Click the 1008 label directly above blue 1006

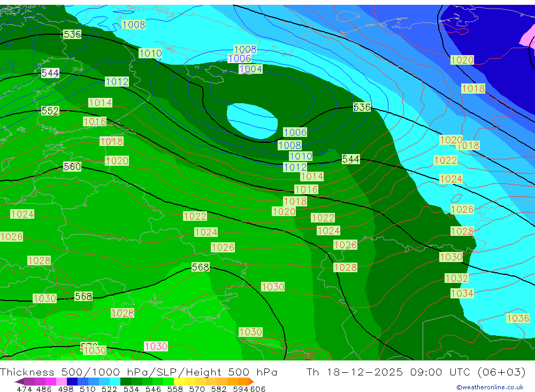tap(245, 49)
